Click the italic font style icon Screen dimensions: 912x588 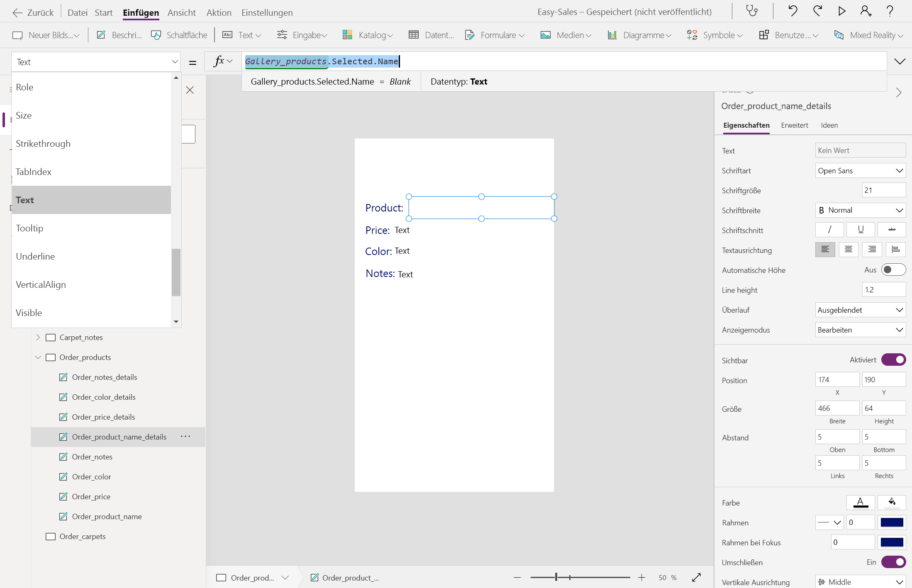[x=829, y=230]
